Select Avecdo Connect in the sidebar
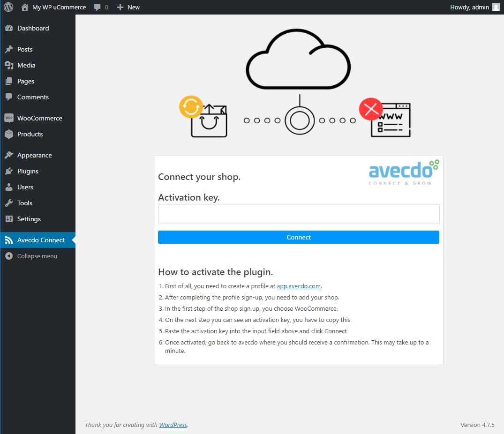 pyautogui.click(x=41, y=240)
